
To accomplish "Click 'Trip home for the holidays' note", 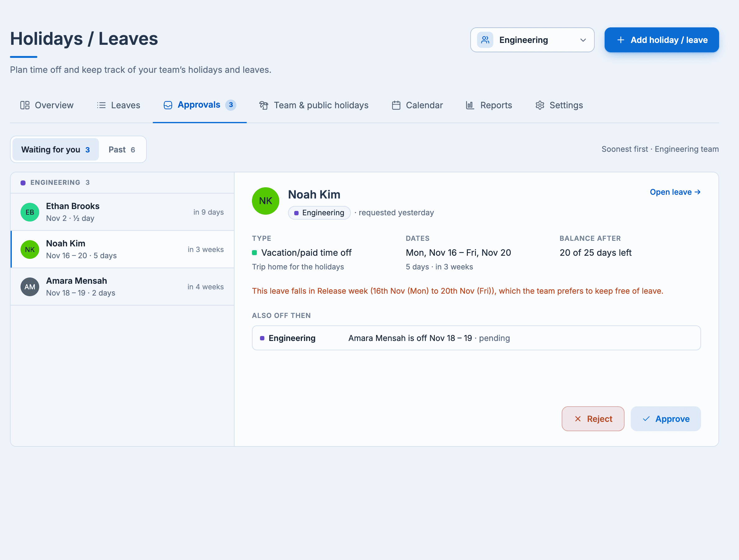I will pos(298,267).
